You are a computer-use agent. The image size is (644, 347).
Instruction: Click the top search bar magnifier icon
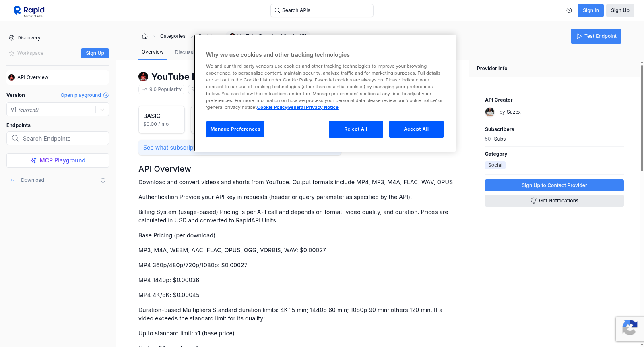pyautogui.click(x=277, y=10)
